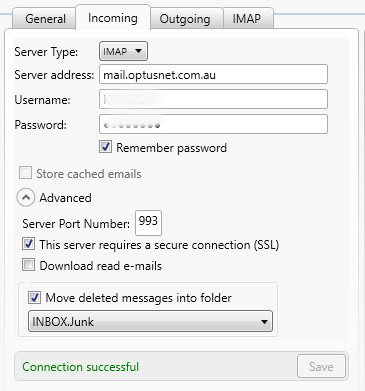
Task: Click the Server Port Number box
Action: coord(148,223)
